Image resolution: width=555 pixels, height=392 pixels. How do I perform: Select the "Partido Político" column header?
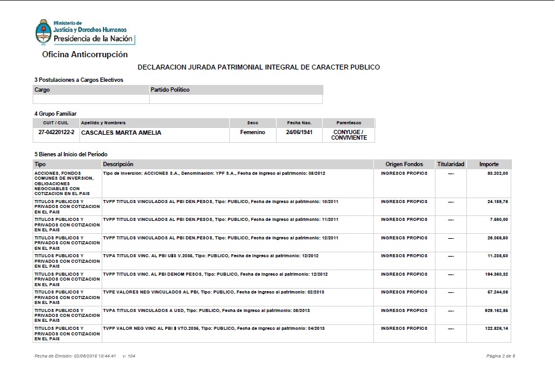pos(171,90)
